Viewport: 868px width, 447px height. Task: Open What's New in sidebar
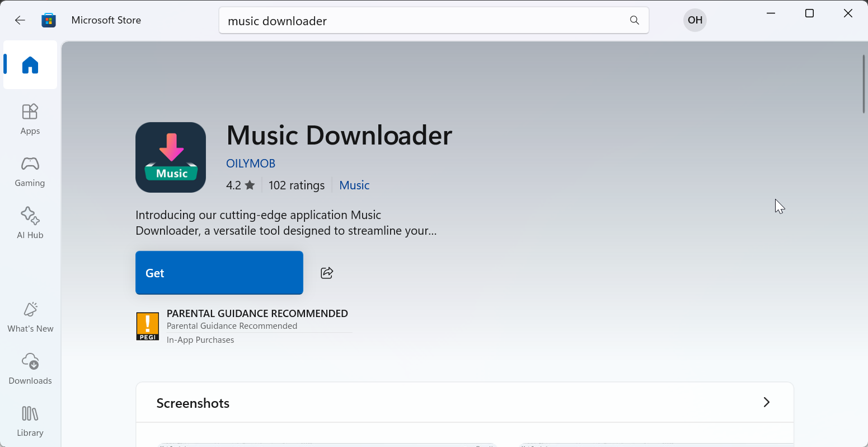(x=30, y=316)
